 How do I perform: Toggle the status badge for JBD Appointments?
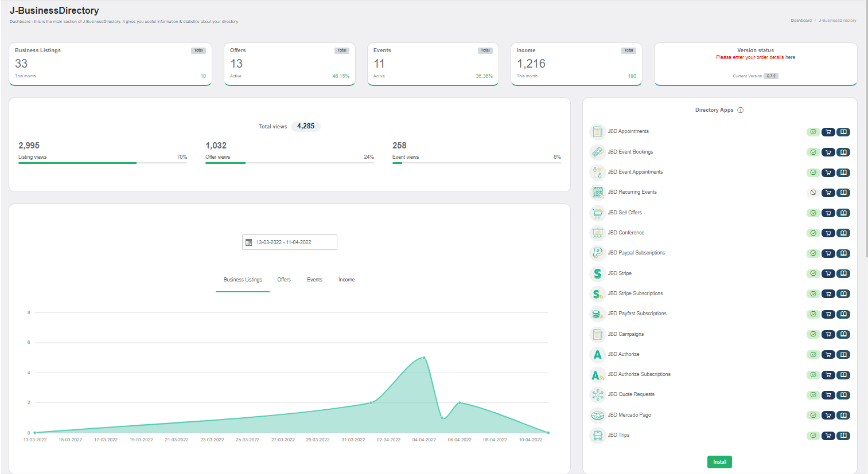point(813,132)
